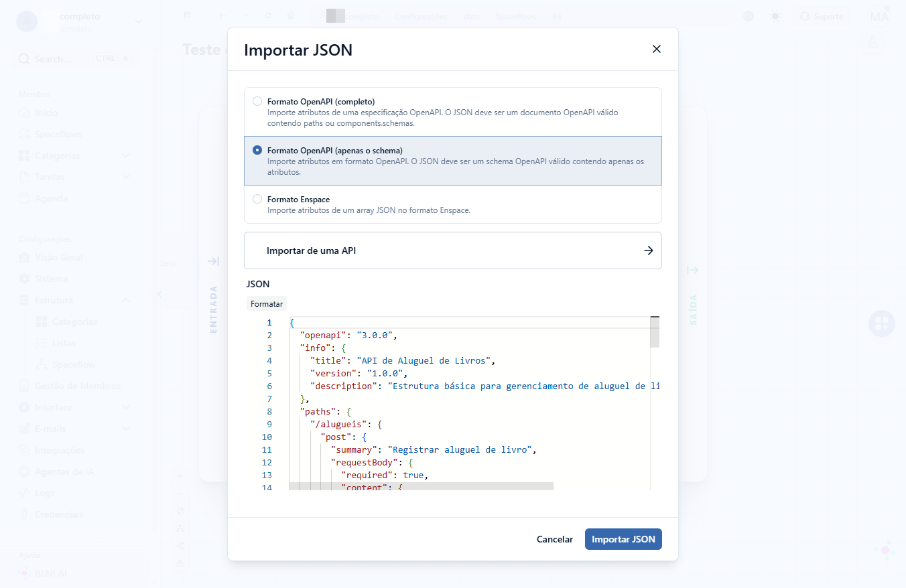Click the JSON editor vertical scrollbar thumb

coord(655,332)
